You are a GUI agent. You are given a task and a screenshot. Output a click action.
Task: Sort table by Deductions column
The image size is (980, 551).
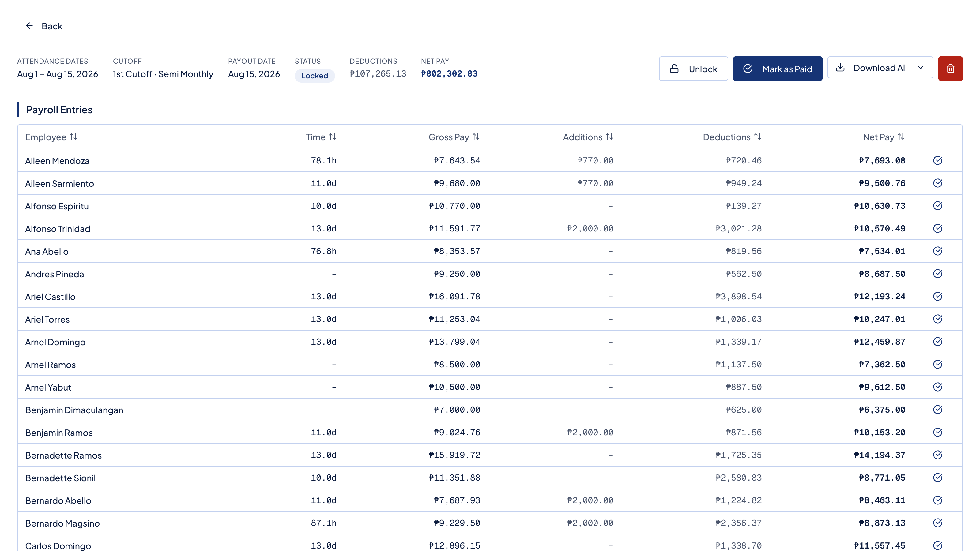732,137
